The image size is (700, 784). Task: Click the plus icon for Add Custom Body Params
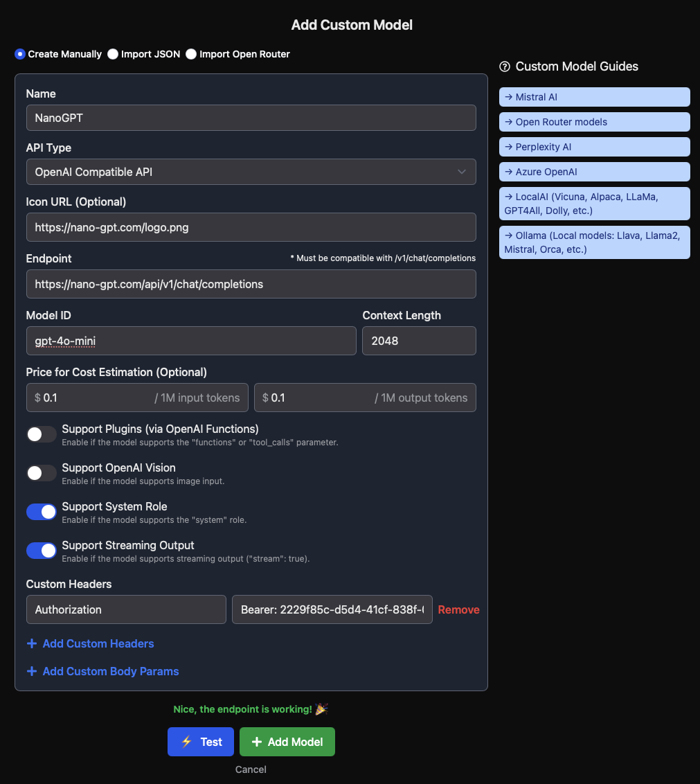point(32,671)
